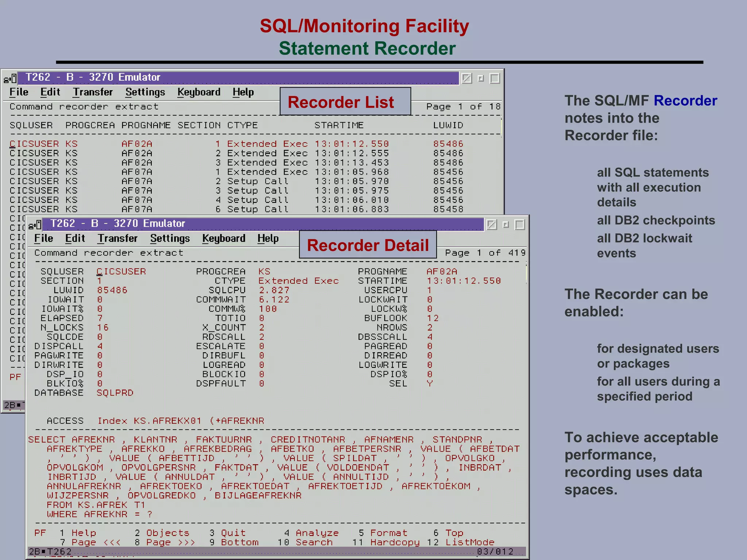747x560 pixels.
Task: Click PF 4 Analyze key label
Action: point(311,533)
